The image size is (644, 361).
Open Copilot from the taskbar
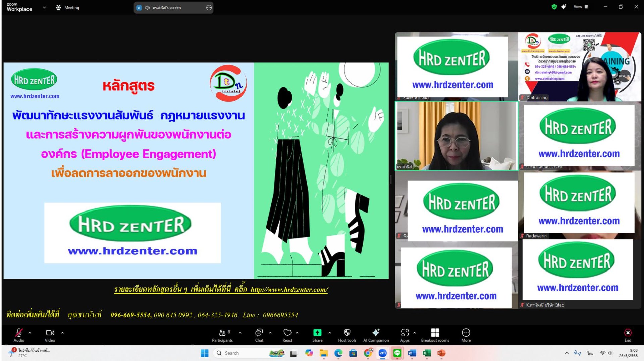(x=309, y=353)
